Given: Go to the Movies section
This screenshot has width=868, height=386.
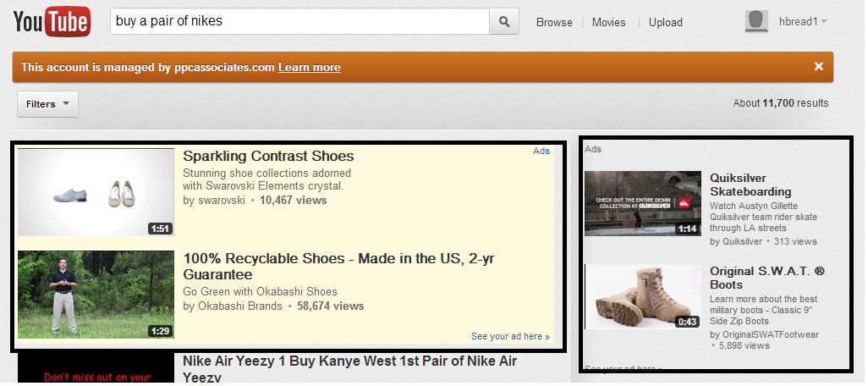Looking at the screenshot, I should tap(609, 23).
